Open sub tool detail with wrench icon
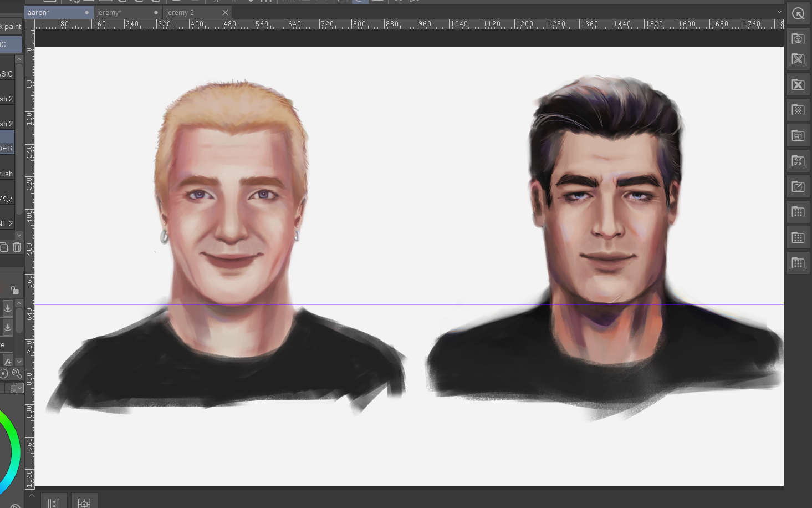This screenshot has width=812, height=508. point(17,373)
